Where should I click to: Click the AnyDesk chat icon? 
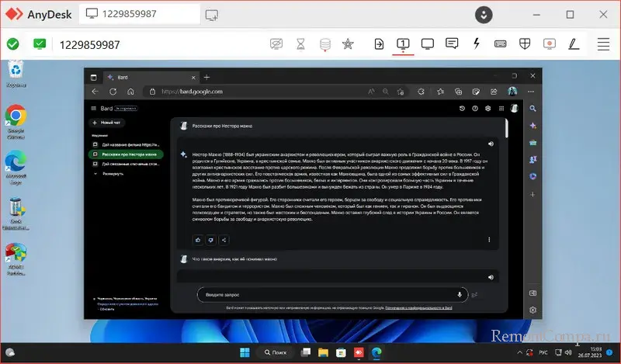(451, 44)
